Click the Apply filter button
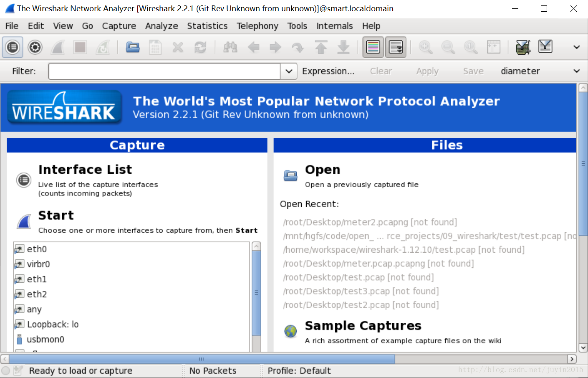The image size is (588, 378). (427, 71)
